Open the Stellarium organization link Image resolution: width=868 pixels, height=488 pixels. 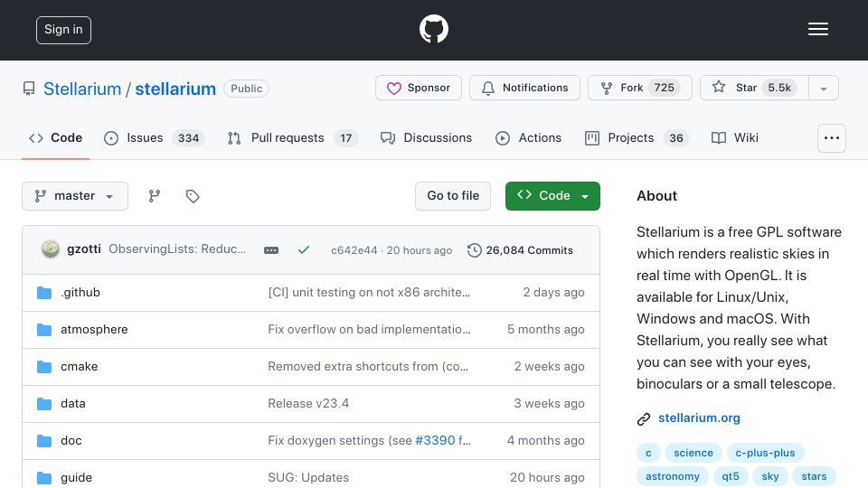pyautogui.click(x=82, y=89)
